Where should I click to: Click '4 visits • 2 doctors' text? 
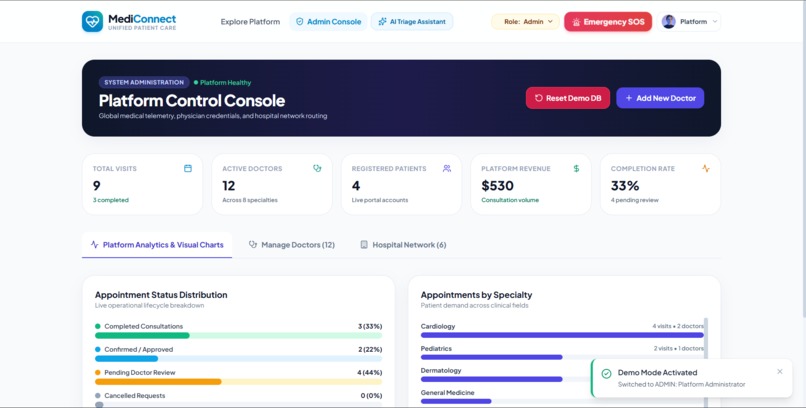(x=678, y=326)
